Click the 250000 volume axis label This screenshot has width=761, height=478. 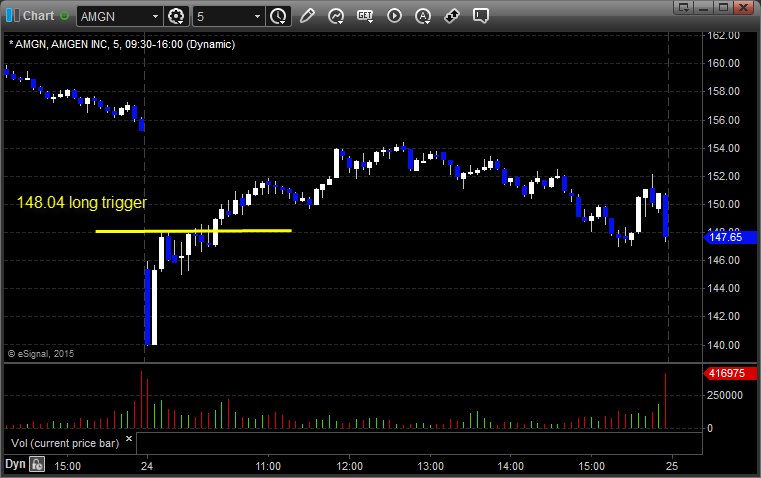coord(725,395)
